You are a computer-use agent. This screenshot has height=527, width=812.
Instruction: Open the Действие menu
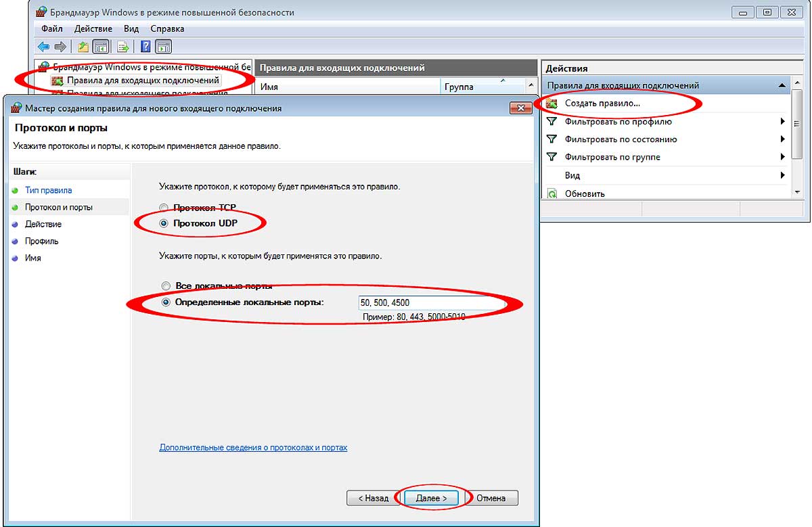[x=93, y=29]
